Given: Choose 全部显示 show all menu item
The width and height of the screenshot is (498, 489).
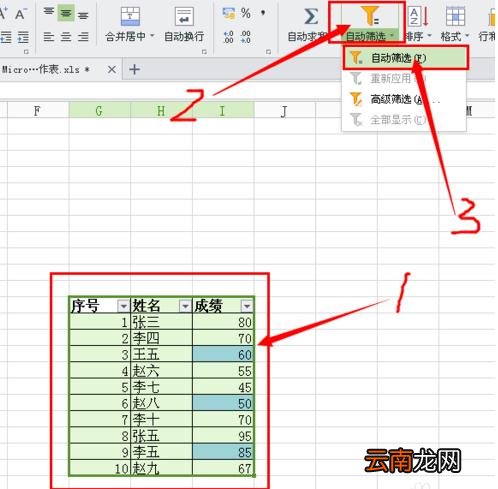Looking at the screenshot, I should tap(404, 119).
